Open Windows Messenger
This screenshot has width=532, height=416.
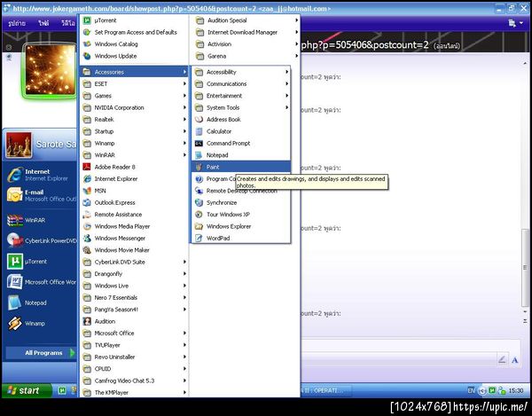[134, 239]
